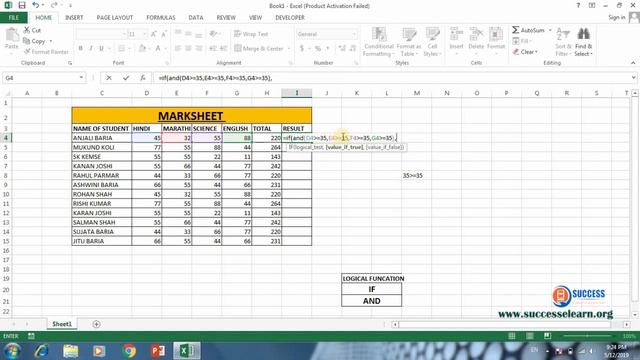
Task: Click the Delete cells icon
Action: tap(476, 35)
